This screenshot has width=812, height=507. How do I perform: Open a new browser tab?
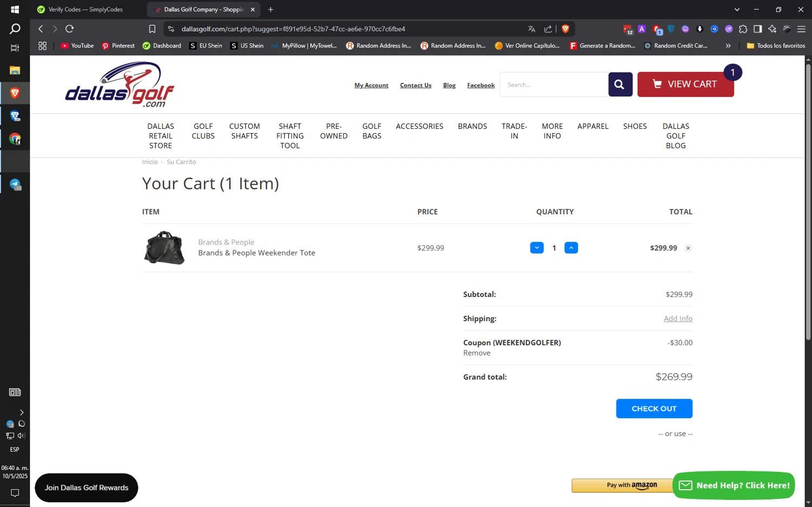coord(271,9)
